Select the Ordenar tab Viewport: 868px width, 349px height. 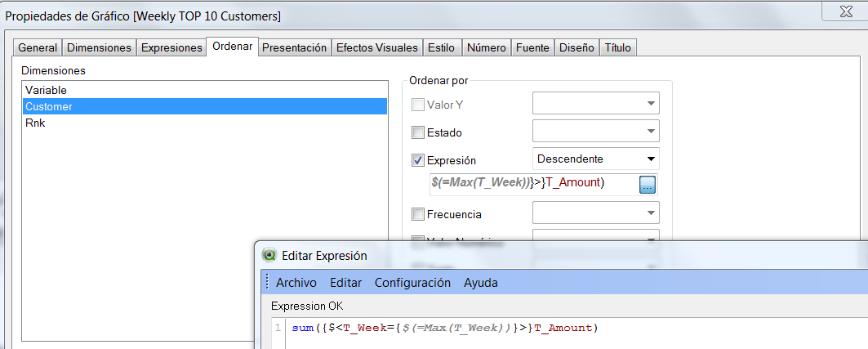(x=233, y=47)
